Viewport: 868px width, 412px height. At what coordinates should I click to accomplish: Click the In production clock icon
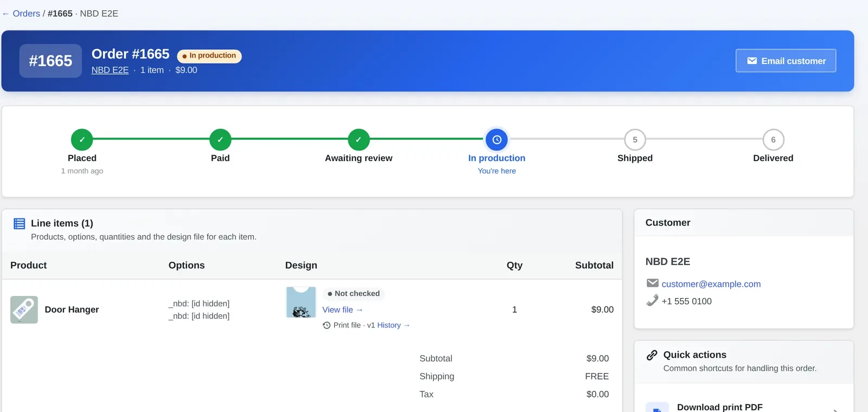point(497,139)
